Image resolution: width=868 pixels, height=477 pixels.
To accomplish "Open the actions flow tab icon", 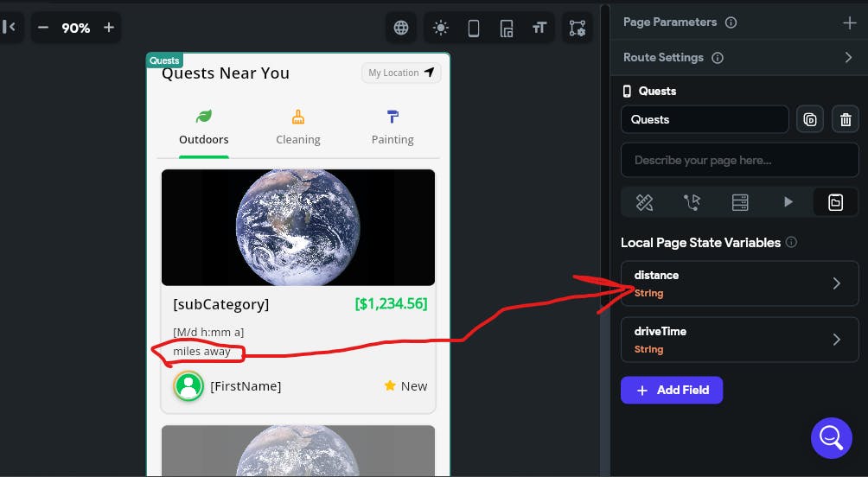I will (692, 202).
